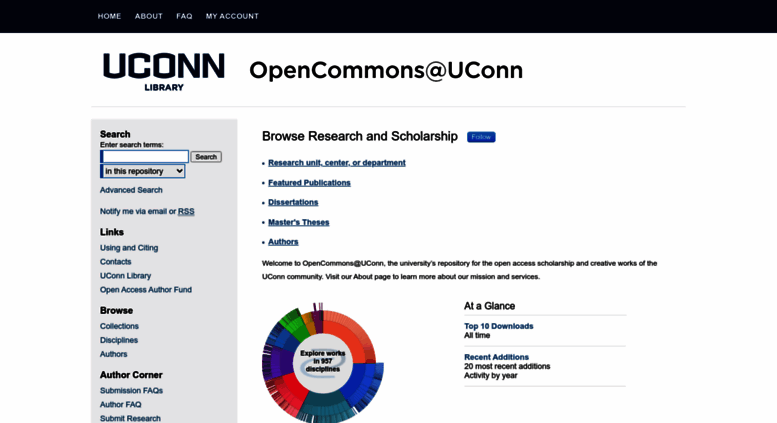Click 'Browse Research and Scholarship' heading
Screen dimensions: 777x423
click(x=360, y=136)
